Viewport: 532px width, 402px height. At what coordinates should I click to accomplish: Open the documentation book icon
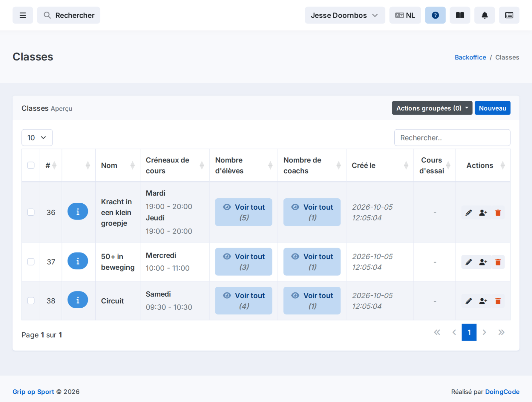click(460, 15)
